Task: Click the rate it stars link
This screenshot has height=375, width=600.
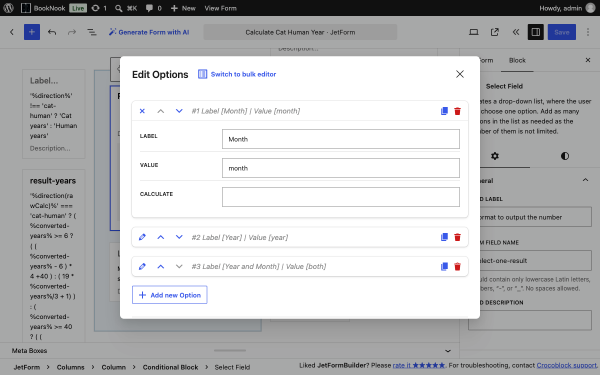Action: click(x=419, y=365)
